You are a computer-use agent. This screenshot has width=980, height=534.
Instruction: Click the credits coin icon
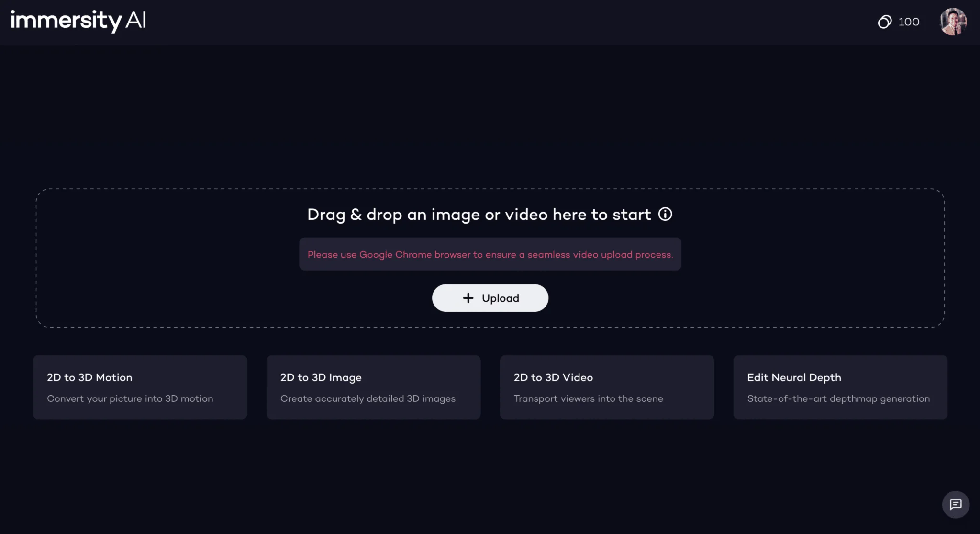click(x=884, y=22)
